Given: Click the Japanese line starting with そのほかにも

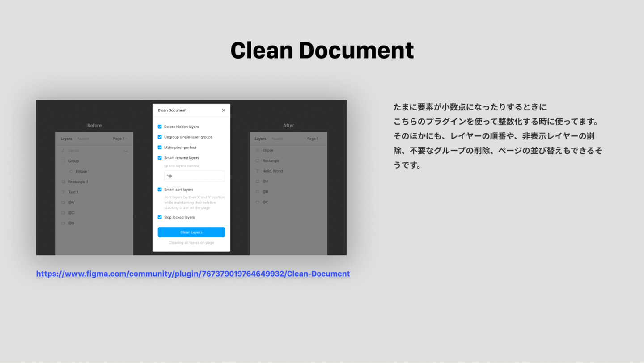Looking at the screenshot, I should point(494,136).
